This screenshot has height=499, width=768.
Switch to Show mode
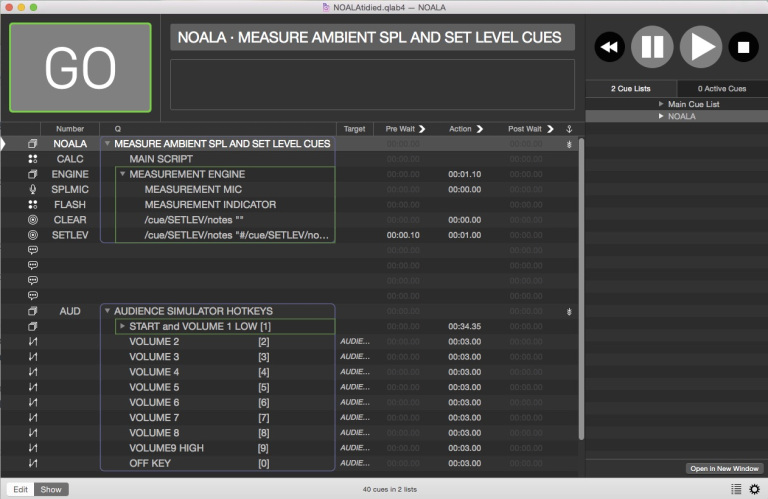coord(51,489)
